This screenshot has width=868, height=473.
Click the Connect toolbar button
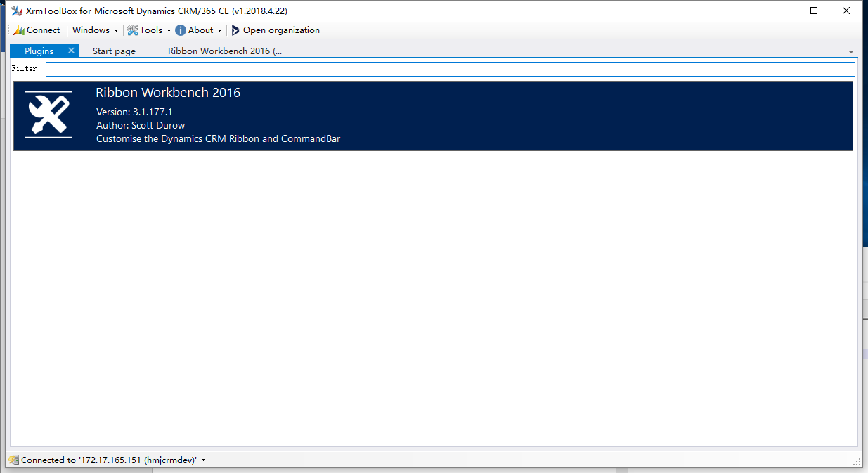pos(37,30)
